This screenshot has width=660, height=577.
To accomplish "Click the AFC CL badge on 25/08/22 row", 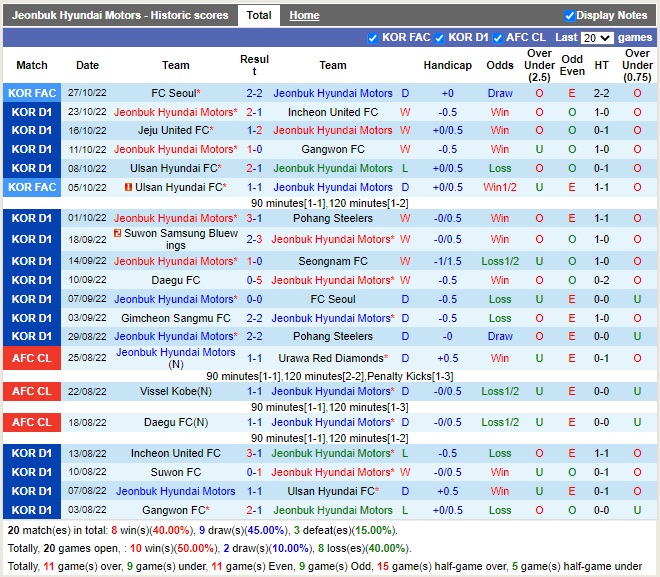I will [30, 358].
